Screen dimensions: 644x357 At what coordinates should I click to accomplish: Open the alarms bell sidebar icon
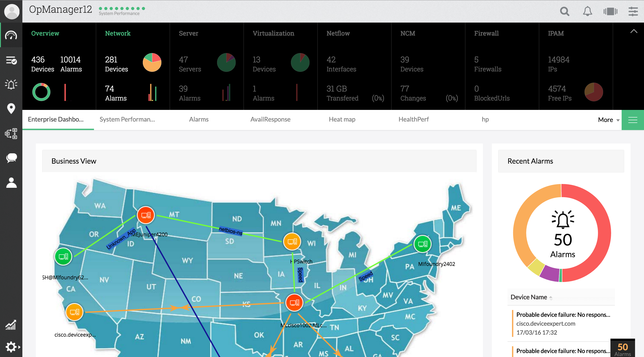tap(11, 84)
